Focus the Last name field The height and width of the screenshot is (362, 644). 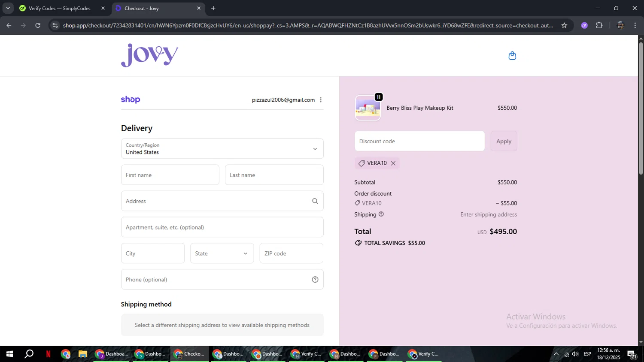pyautogui.click(x=274, y=175)
